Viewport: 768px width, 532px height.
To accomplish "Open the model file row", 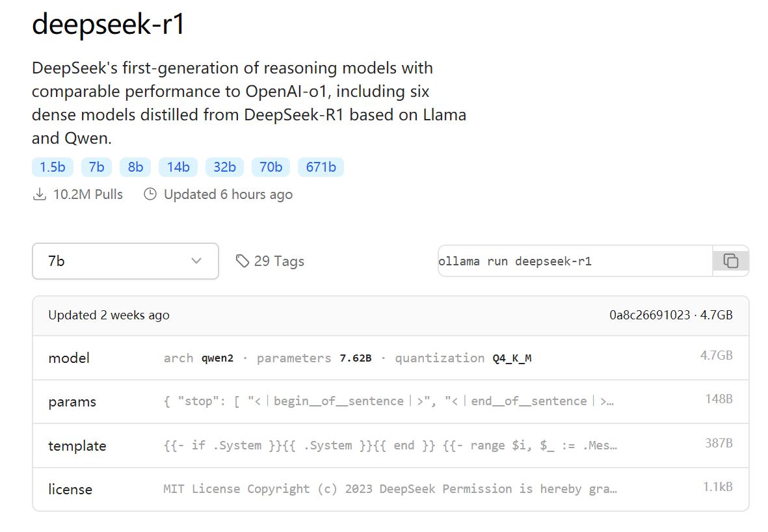I will pos(390,358).
